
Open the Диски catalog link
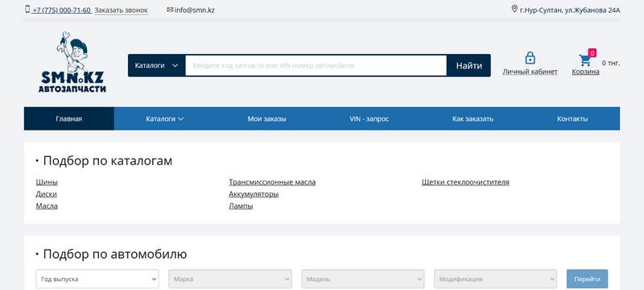click(47, 194)
